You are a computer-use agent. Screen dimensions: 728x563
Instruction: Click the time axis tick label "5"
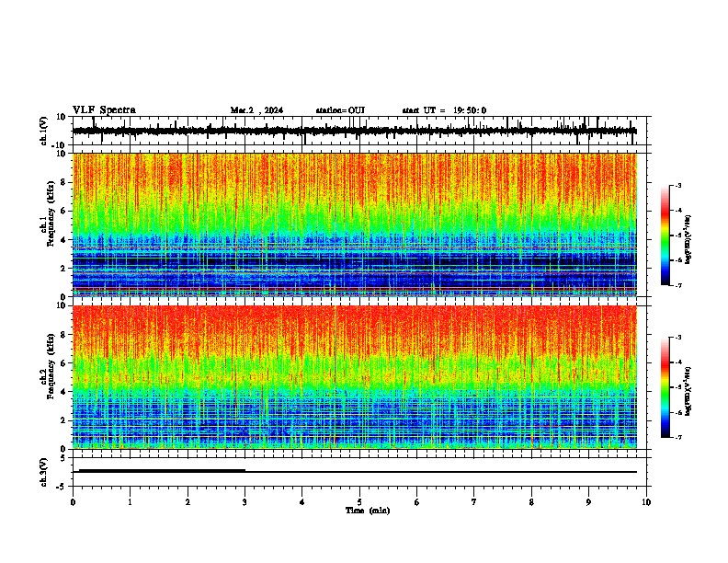[x=359, y=502]
